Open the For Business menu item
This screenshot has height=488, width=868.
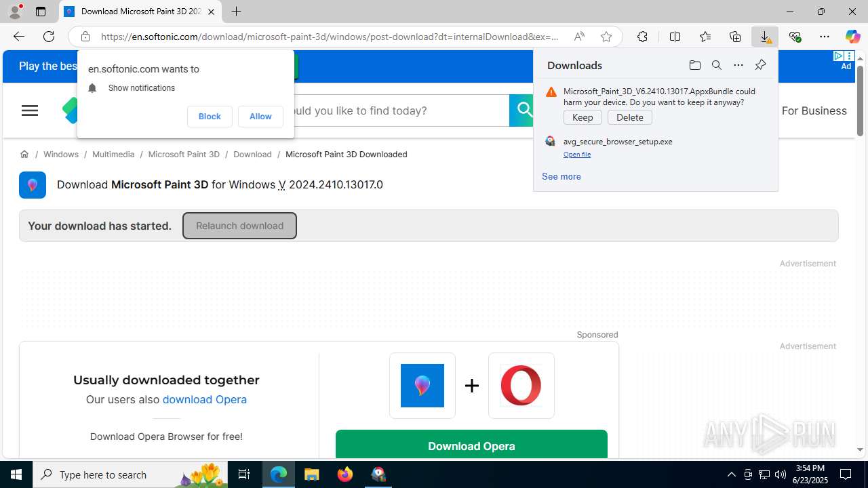tap(814, 110)
